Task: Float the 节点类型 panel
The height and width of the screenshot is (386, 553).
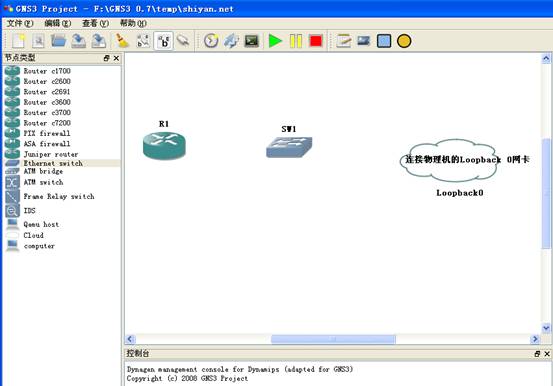Action: (107, 58)
